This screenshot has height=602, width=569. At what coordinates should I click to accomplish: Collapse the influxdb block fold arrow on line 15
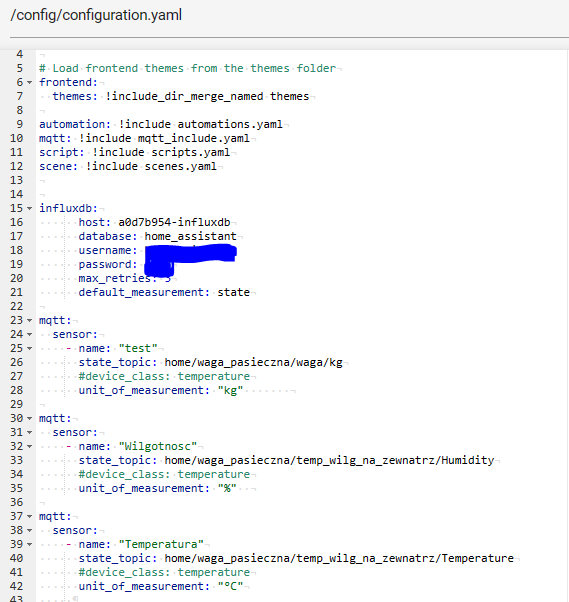30,208
